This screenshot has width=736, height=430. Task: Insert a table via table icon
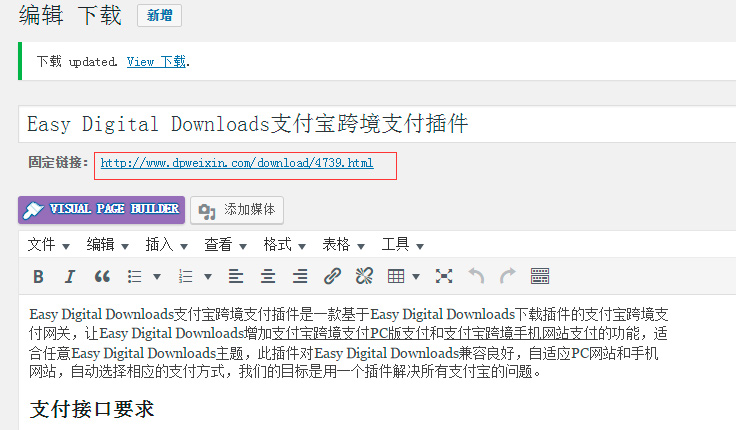tap(396, 276)
